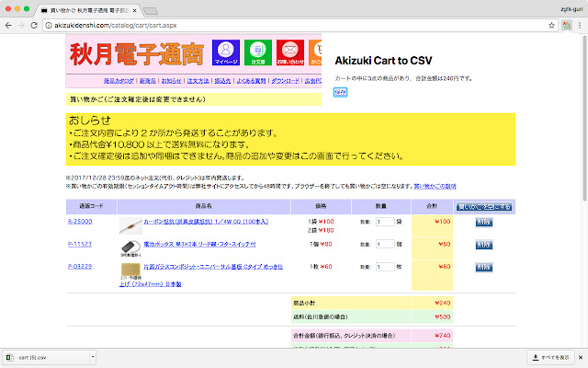588x368 pixels.
Task: Click the 送料 shipping ¥500 value
Action: coord(443,316)
